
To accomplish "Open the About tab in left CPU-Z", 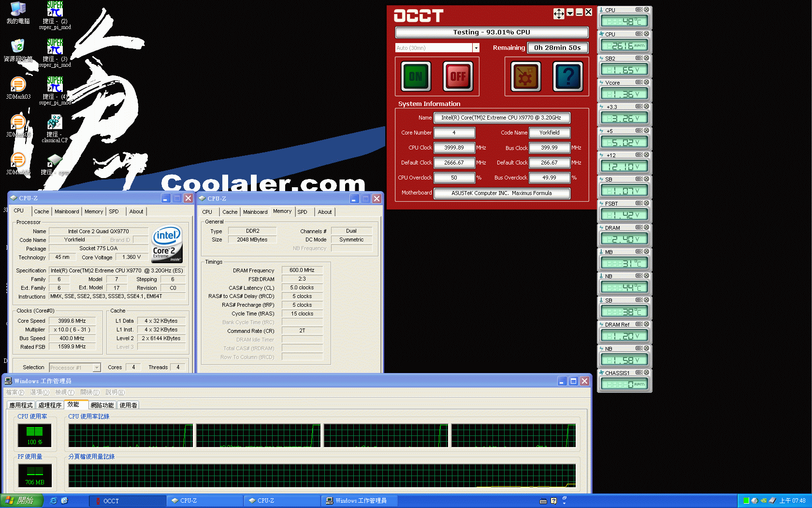I will click(136, 211).
